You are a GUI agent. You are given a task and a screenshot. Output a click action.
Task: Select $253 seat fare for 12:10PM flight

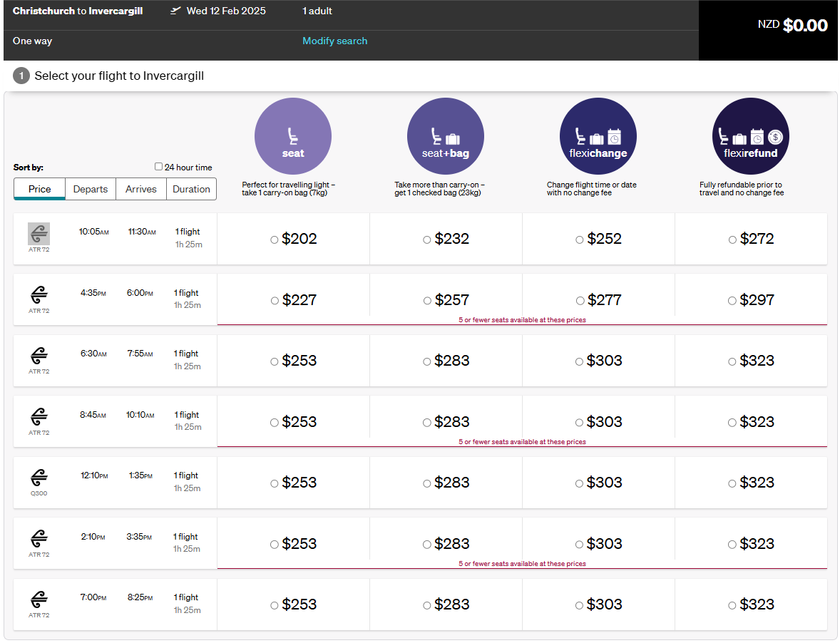click(275, 484)
